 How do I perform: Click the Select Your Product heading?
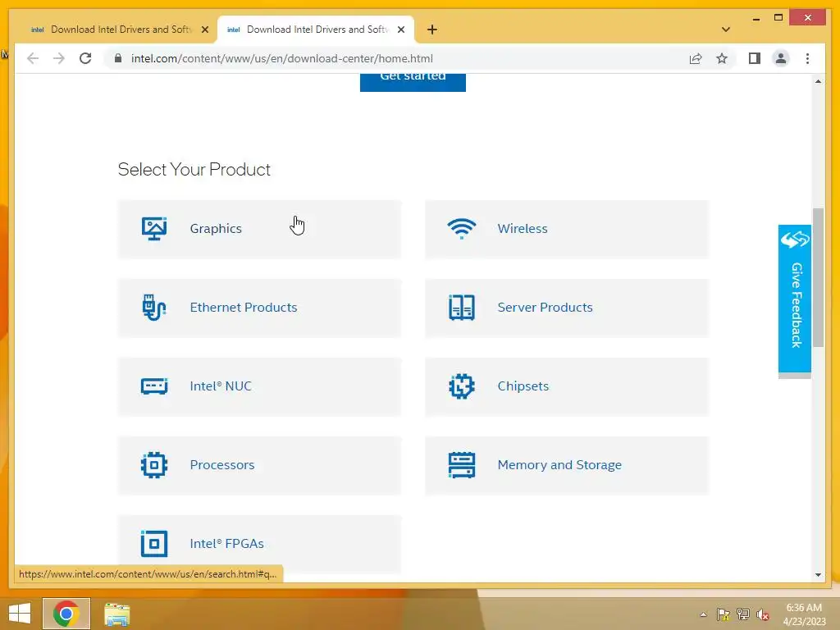[194, 170]
